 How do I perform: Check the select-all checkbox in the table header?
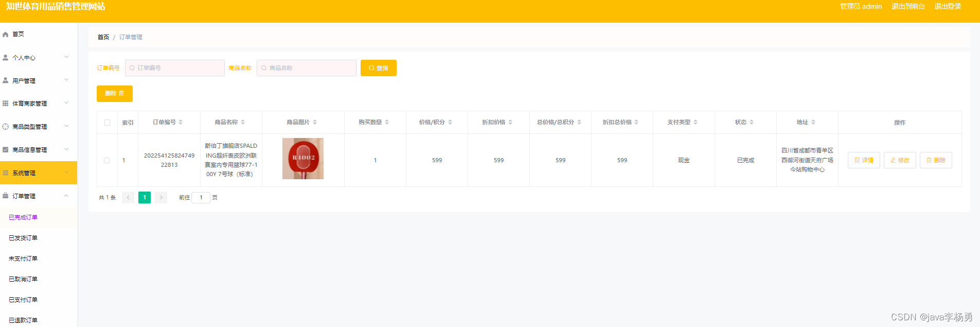click(x=107, y=123)
